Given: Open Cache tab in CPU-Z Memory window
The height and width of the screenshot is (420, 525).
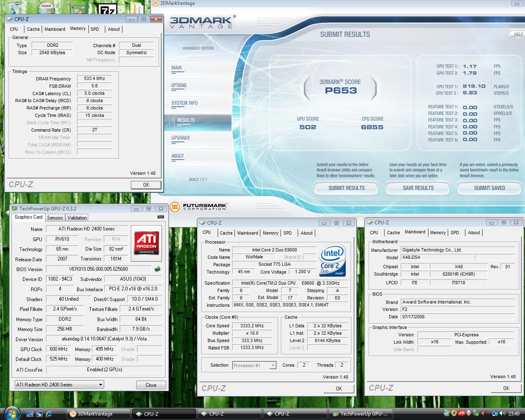Looking at the screenshot, I should (33, 29).
